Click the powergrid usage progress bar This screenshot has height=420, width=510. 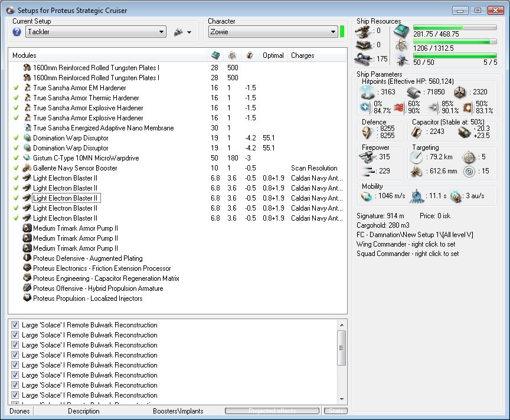[x=455, y=41]
